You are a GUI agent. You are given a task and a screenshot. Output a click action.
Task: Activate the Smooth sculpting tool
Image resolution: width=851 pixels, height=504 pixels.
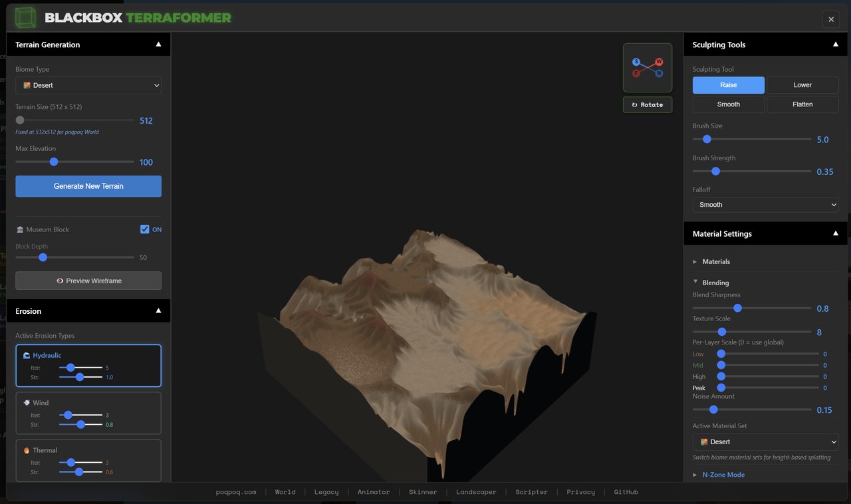tap(729, 104)
